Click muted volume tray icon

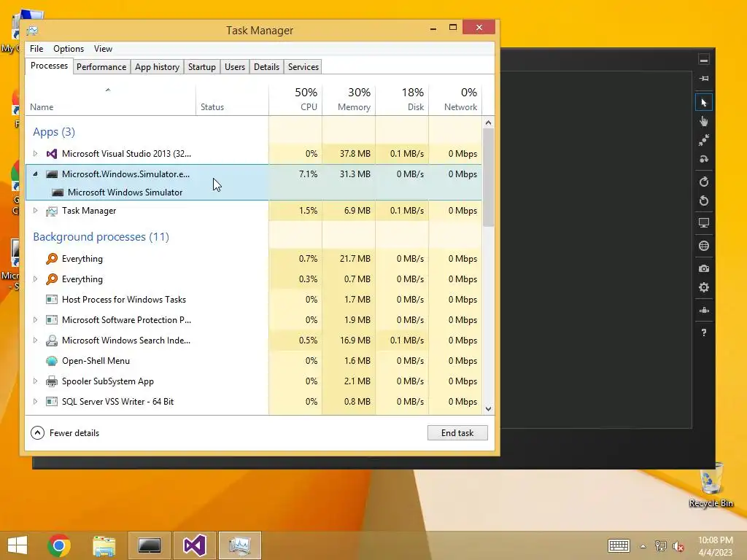678,546
